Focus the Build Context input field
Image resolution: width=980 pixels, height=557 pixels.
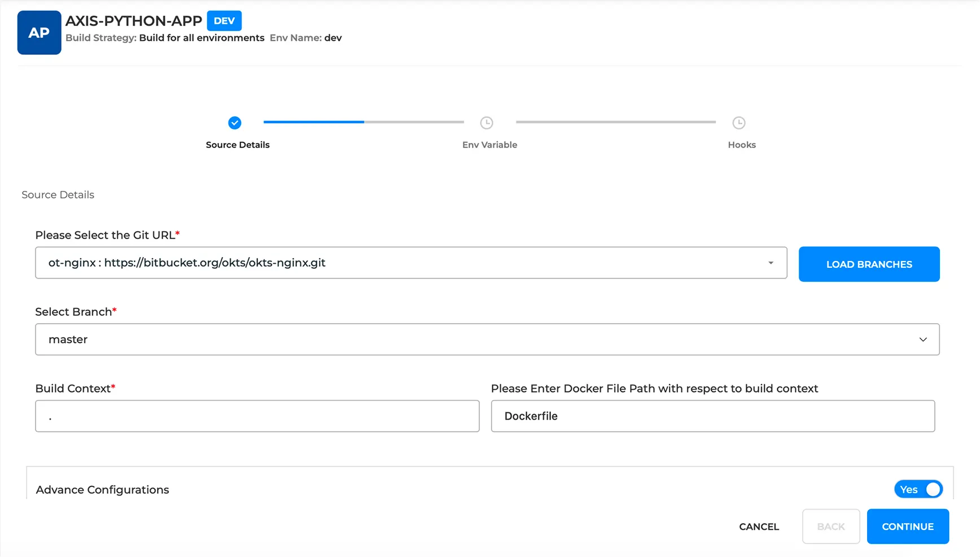257,416
